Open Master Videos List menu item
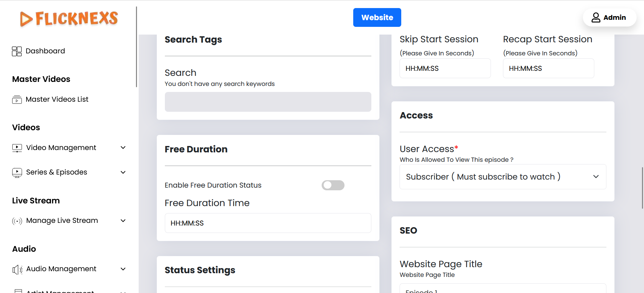 (x=57, y=99)
